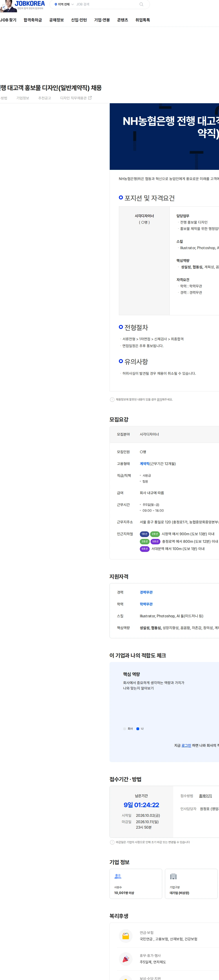Switch to the 추천공고 tab
The width and height of the screenshot is (219, 980).
(x=44, y=98)
